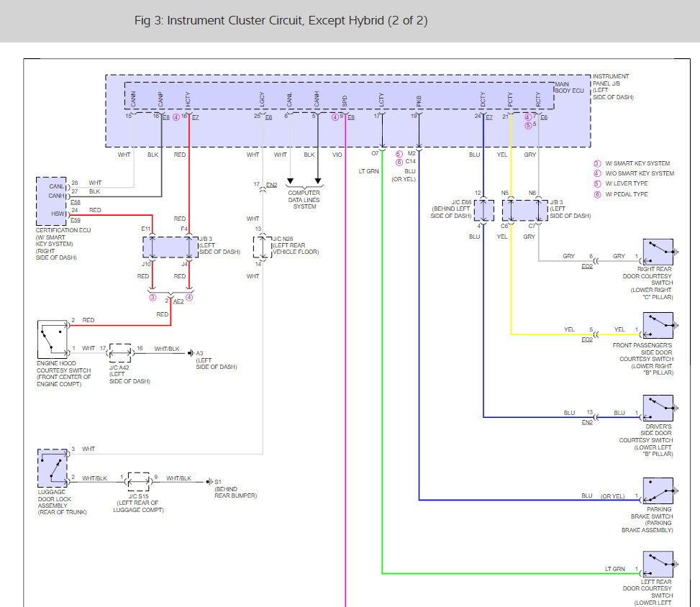Open the AE2 connector reference
The width and height of the screenshot is (700, 607).
pyautogui.click(x=177, y=303)
